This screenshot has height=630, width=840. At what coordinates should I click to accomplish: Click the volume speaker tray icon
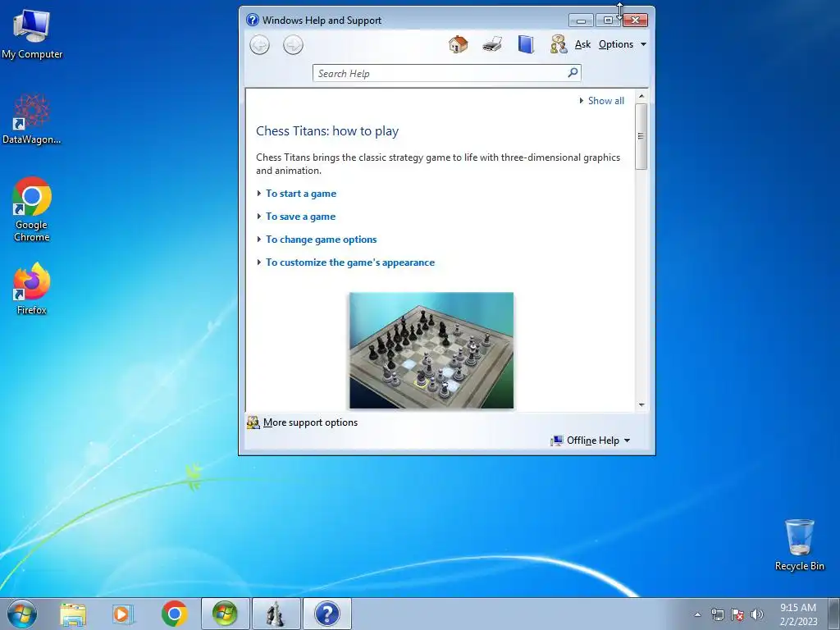point(757,614)
